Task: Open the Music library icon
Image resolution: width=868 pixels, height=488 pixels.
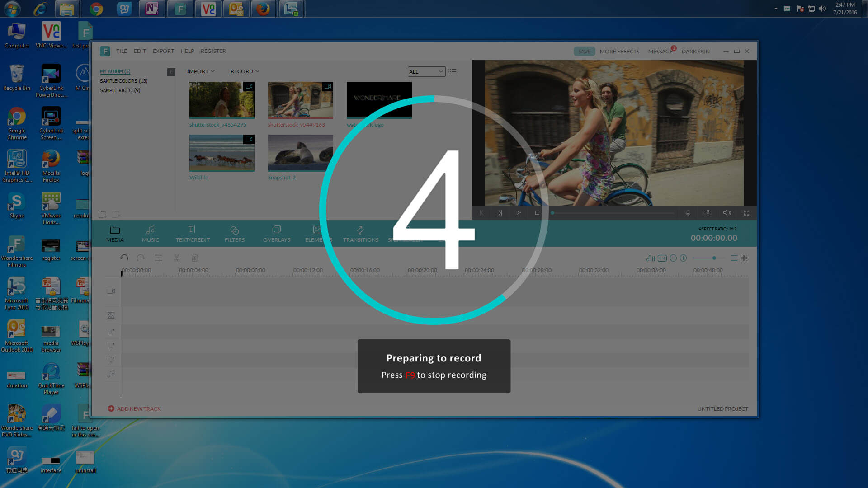Action: 151,234
